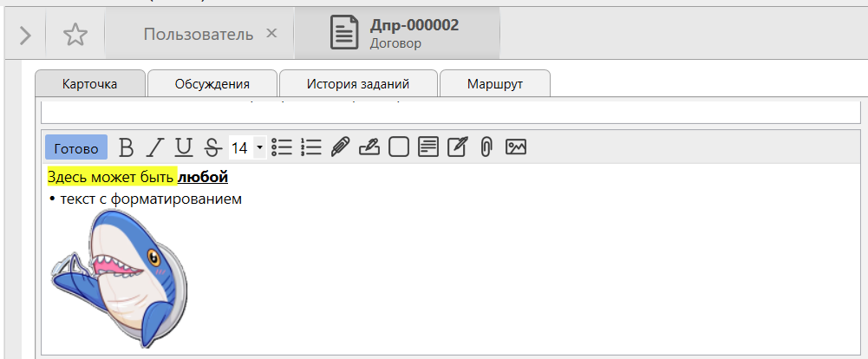Click the highlighted text Здесь может быть
The width and height of the screenshot is (868, 359).
pos(112,177)
